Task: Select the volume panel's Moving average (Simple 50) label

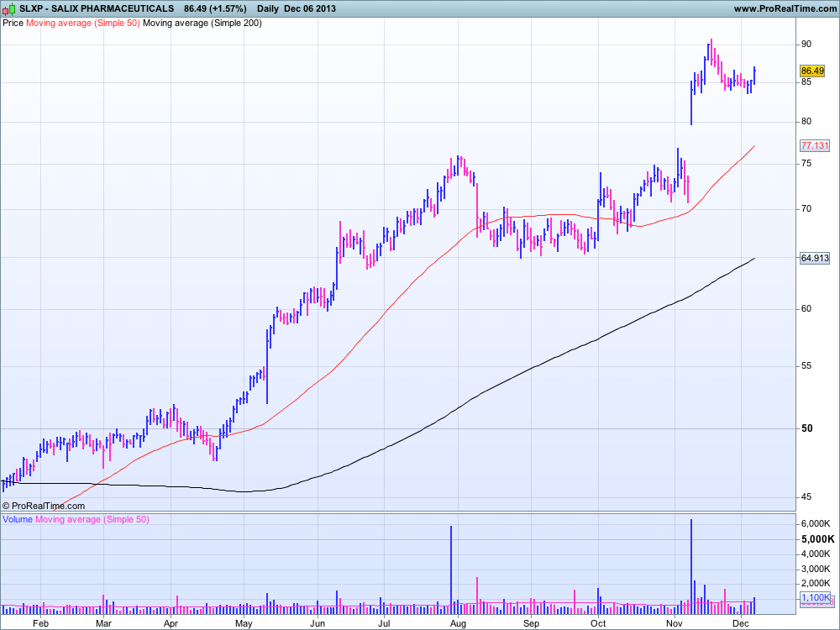Action: pyautogui.click(x=92, y=519)
